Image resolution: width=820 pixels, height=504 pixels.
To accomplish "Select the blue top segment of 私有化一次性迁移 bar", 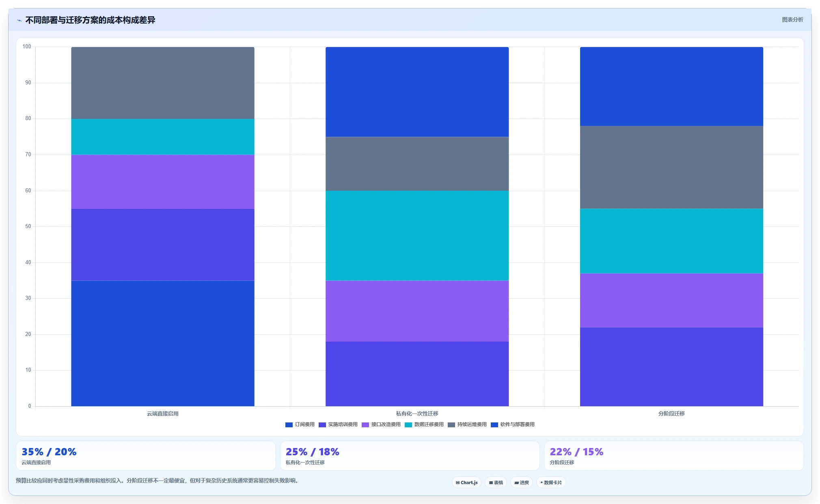I will (x=417, y=92).
